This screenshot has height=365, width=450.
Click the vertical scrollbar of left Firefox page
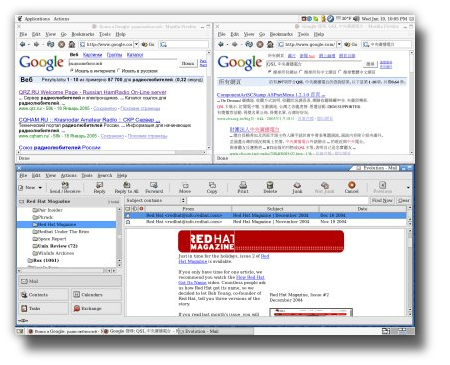[x=209, y=100]
